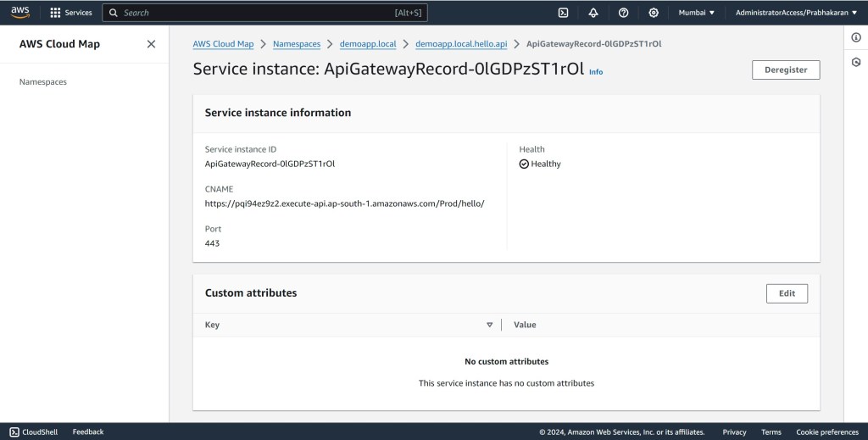Open the help question mark menu
The height and width of the screenshot is (440, 868).
point(624,13)
